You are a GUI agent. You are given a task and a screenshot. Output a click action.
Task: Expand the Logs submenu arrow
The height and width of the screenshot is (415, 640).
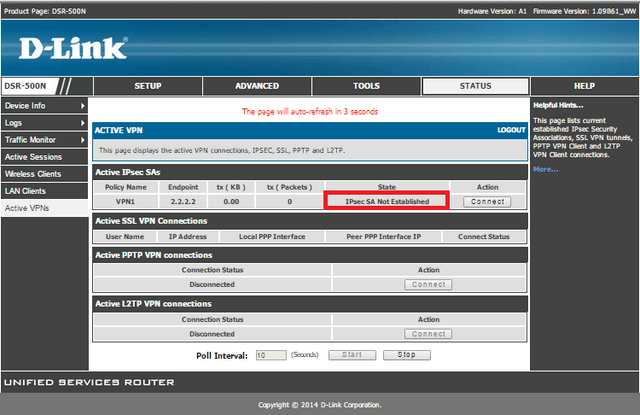pyautogui.click(x=82, y=123)
